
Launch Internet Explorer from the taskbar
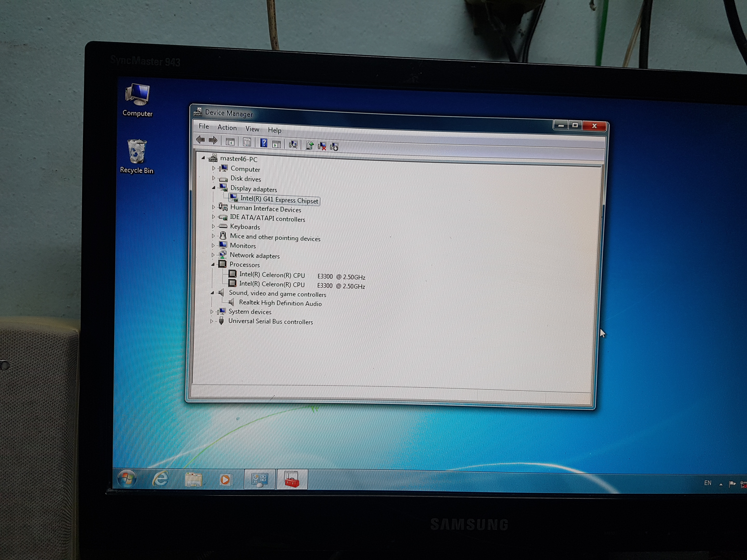160,478
